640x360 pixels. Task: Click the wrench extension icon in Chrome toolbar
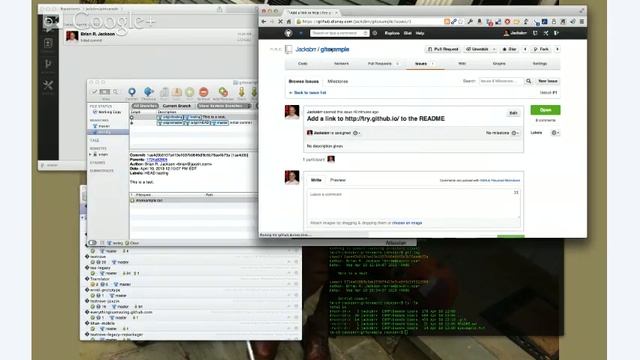coord(471,22)
